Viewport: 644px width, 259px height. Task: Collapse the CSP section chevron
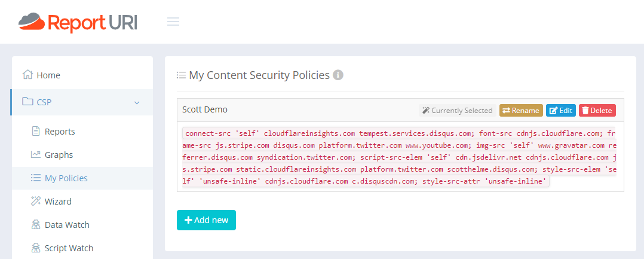point(137,103)
